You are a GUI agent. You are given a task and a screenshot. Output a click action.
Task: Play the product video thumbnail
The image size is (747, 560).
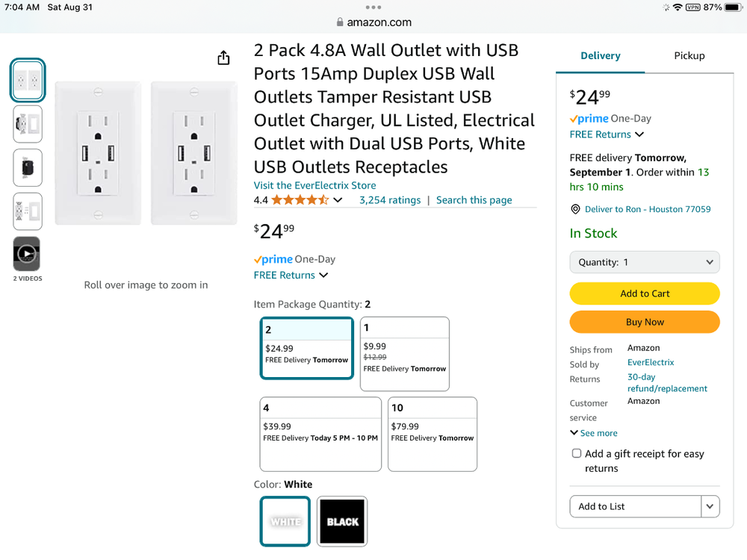(x=27, y=254)
